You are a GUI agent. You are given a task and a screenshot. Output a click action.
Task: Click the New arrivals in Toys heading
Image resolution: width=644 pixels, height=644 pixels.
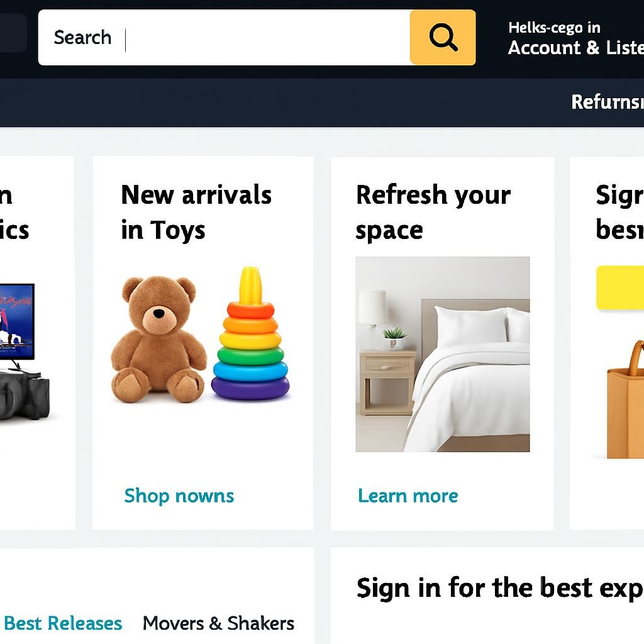point(196,212)
